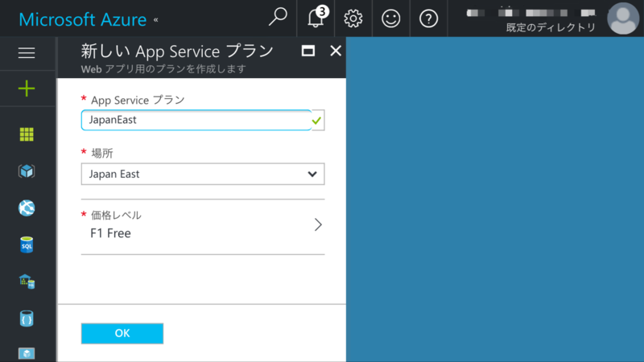Open account avatar menu

pos(623,19)
